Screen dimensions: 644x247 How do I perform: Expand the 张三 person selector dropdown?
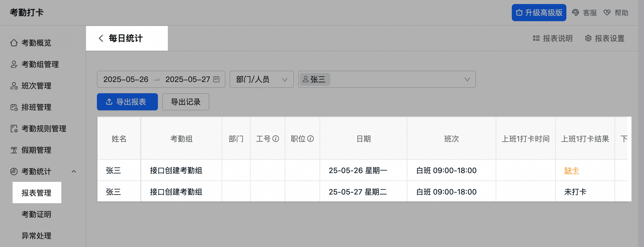467,79
